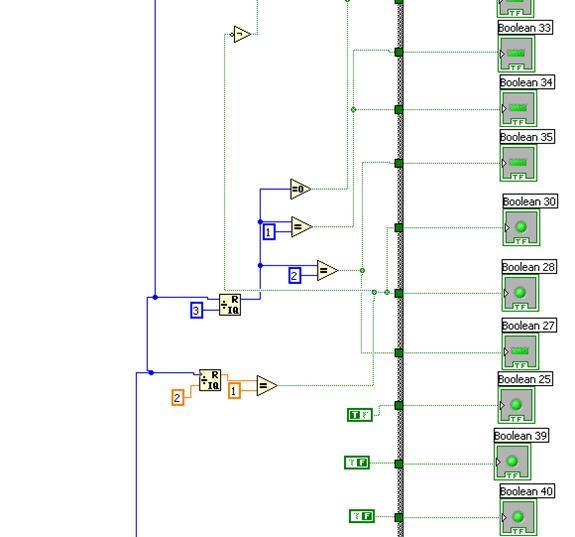Click the Boolean 33 indicator terminal
This screenshot has width=575, height=537.
pos(516,54)
